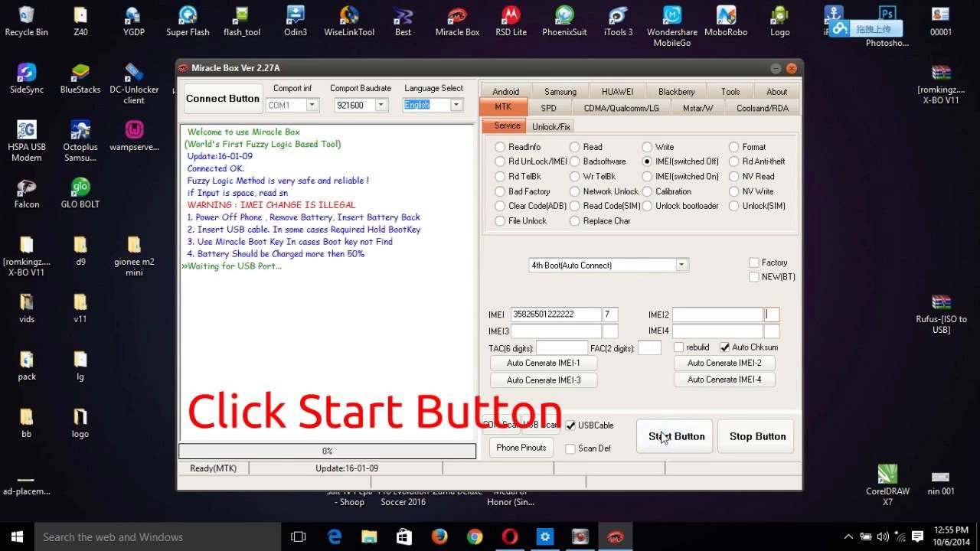Open the Odin3 desktop shortcut

[296, 21]
